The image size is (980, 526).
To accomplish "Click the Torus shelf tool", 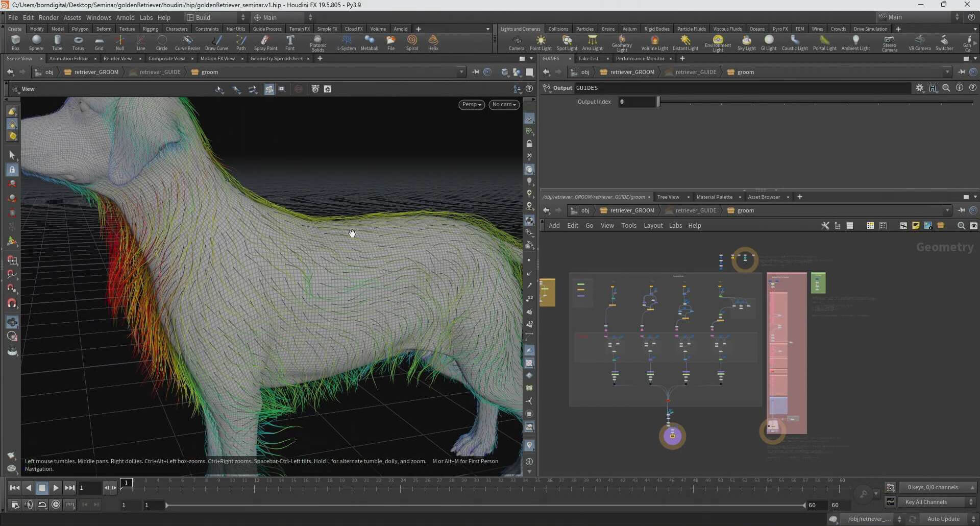I will point(78,42).
